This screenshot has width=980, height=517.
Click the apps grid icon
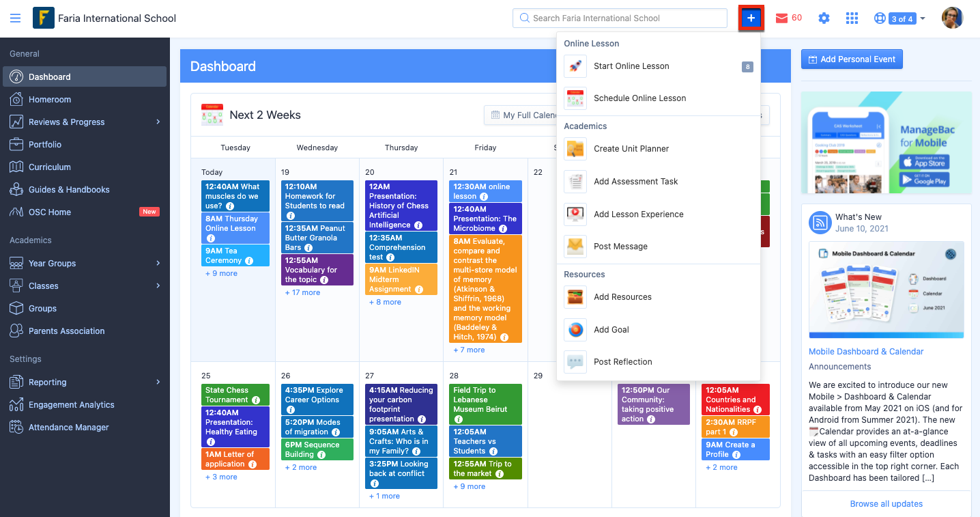852,18
